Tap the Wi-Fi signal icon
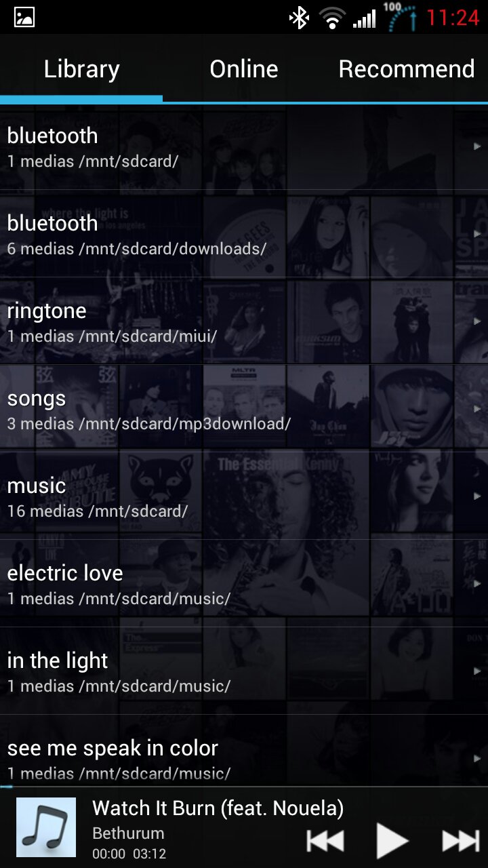Screen dimensions: 488x868 332,18
